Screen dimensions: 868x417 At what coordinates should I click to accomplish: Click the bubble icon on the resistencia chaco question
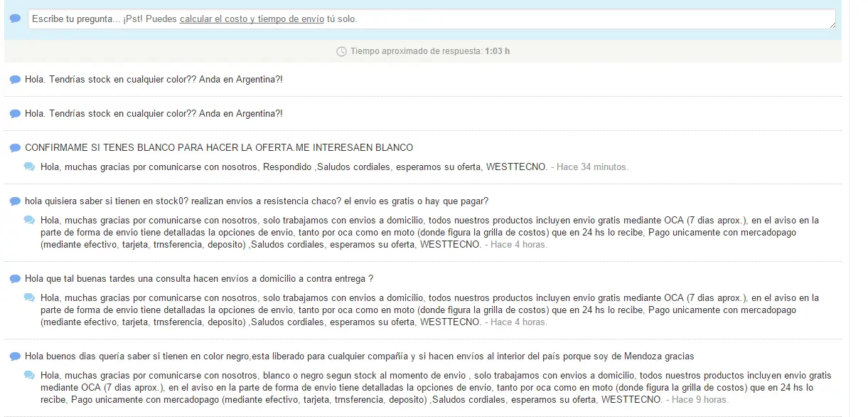(14, 201)
